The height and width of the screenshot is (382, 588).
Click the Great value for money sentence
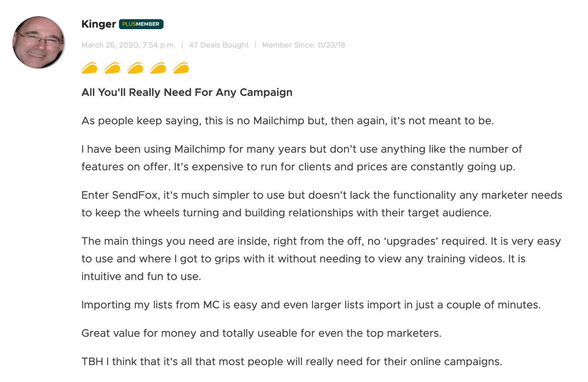261,333
